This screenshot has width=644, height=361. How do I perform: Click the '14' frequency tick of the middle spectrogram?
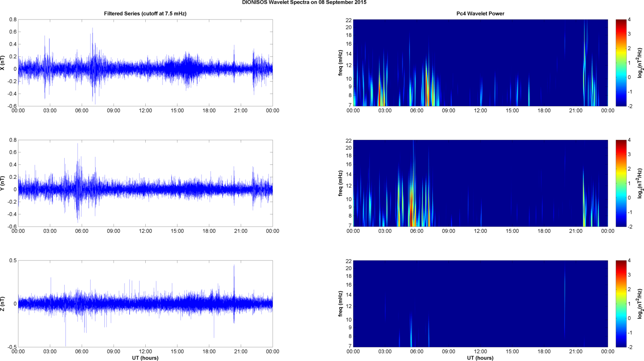pos(349,174)
